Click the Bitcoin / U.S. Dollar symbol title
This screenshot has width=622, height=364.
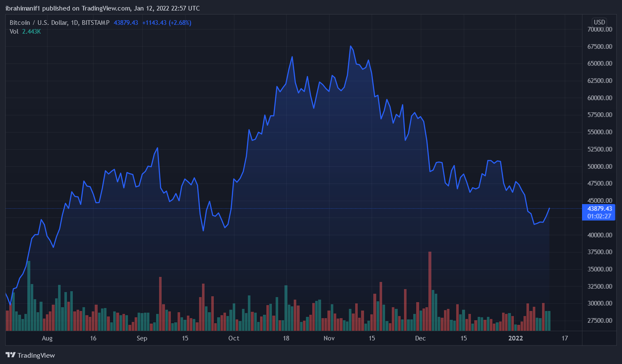pos(59,23)
